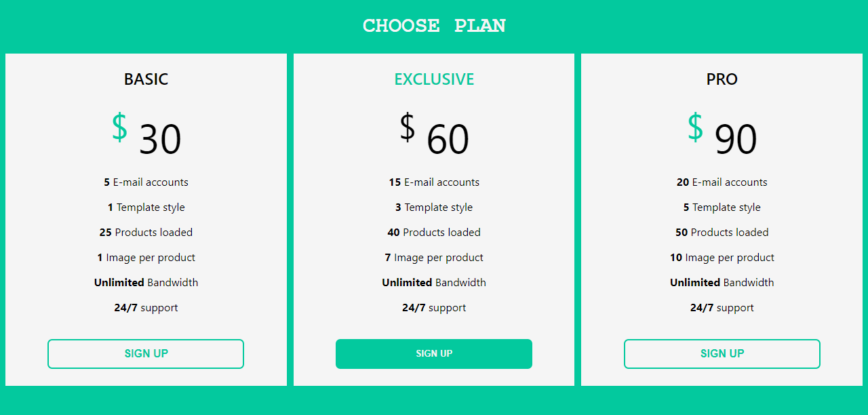Click 'Unlimited Bandwidth' in the Exclusive plan
The width and height of the screenshot is (868, 415).
coord(434,282)
